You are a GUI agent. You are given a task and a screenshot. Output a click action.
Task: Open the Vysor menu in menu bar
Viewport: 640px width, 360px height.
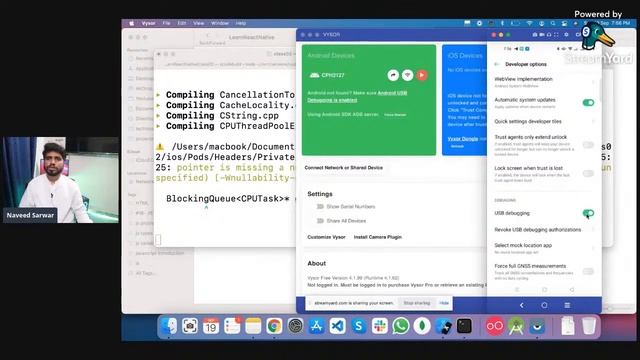tap(148, 23)
